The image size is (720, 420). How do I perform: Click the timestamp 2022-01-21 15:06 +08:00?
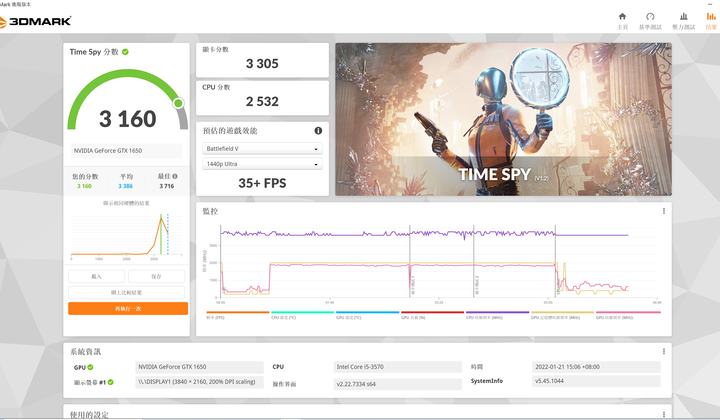(x=596, y=367)
